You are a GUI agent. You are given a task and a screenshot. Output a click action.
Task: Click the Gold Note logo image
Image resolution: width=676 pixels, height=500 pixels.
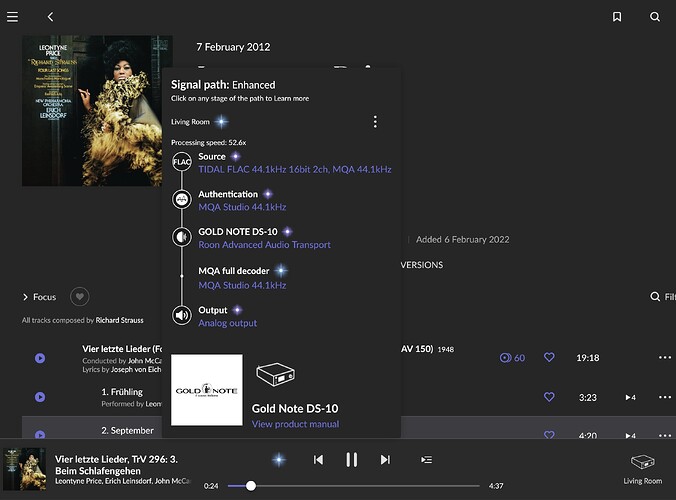(207, 390)
